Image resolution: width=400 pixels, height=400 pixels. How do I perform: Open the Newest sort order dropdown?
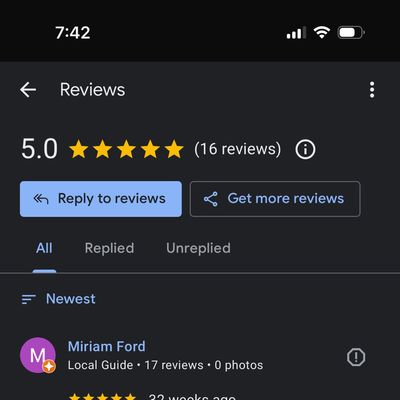[58, 299]
